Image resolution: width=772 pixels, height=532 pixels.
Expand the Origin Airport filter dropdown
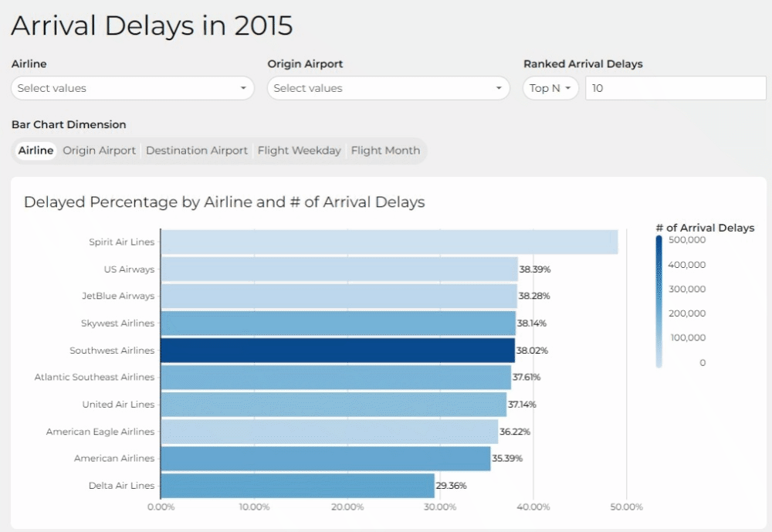(388, 88)
